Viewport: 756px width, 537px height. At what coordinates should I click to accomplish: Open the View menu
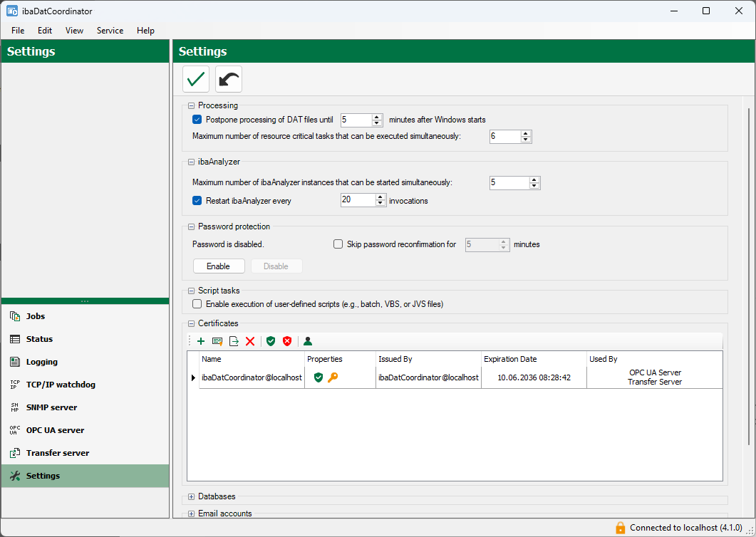coord(74,31)
